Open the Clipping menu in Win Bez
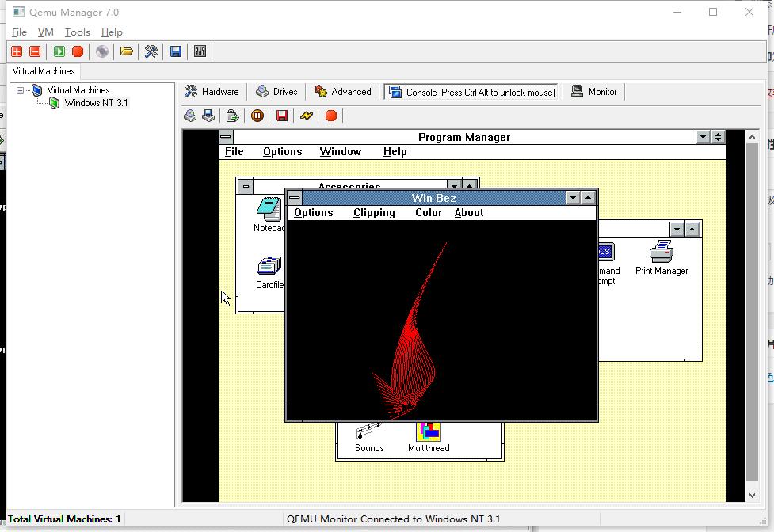 coord(374,212)
